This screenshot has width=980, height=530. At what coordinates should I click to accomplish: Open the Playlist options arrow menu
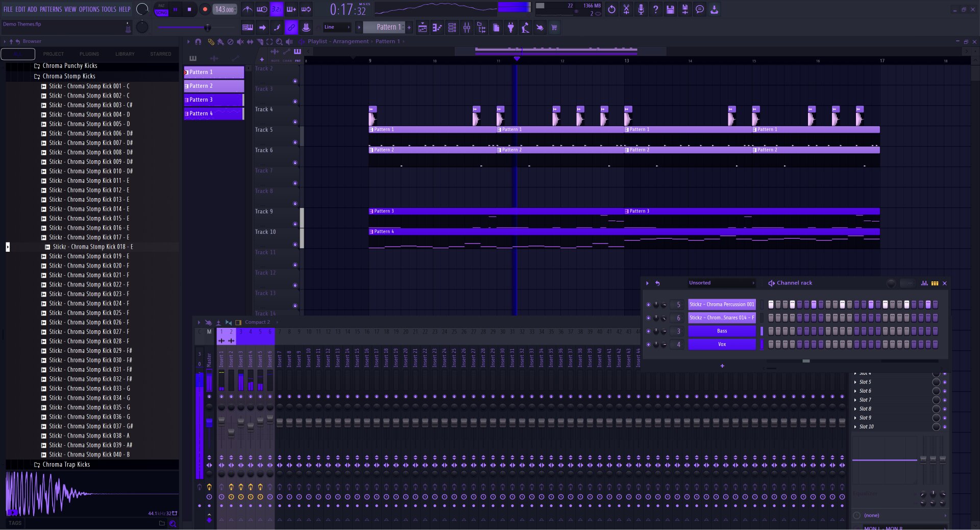pyautogui.click(x=188, y=42)
